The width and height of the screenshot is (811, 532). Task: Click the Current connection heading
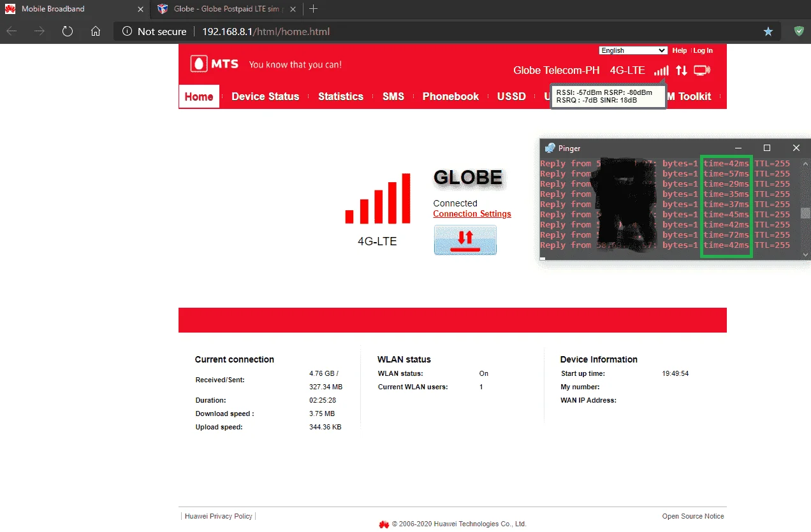pyautogui.click(x=235, y=359)
